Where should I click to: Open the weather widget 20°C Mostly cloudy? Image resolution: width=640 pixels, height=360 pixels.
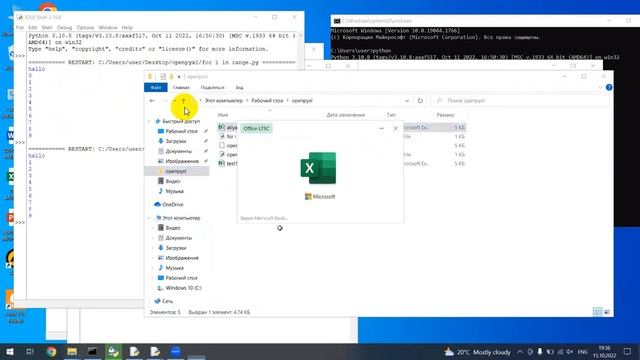point(478,352)
